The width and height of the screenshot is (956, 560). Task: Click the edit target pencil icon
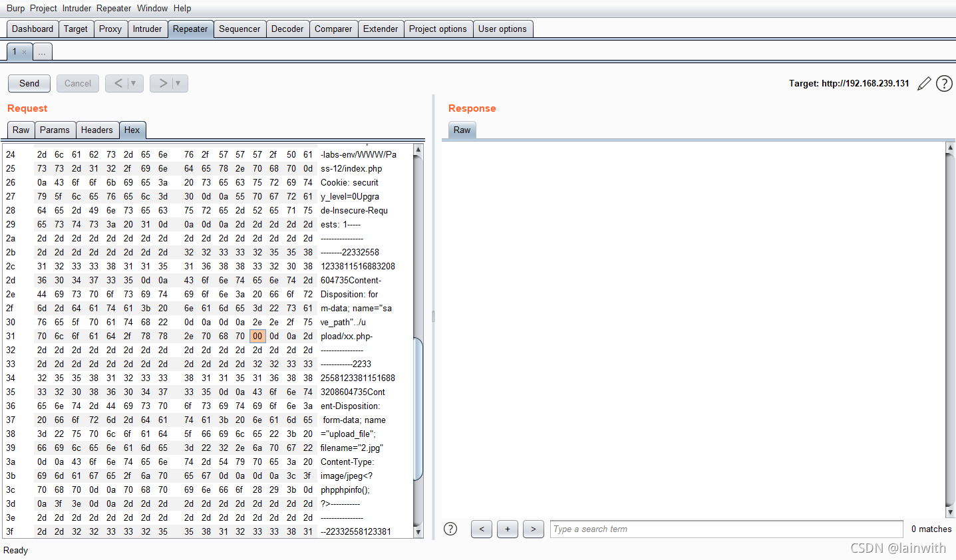[924, 83]
